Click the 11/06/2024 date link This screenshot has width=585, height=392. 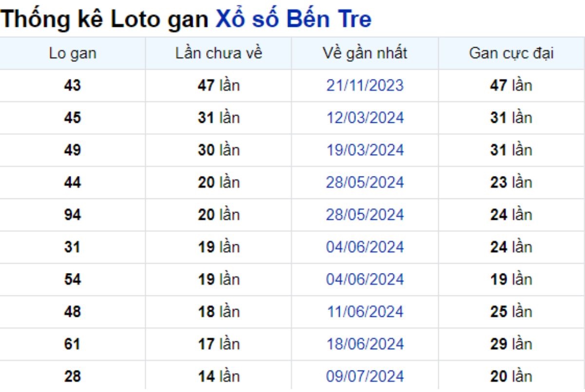tap(365, 312)
